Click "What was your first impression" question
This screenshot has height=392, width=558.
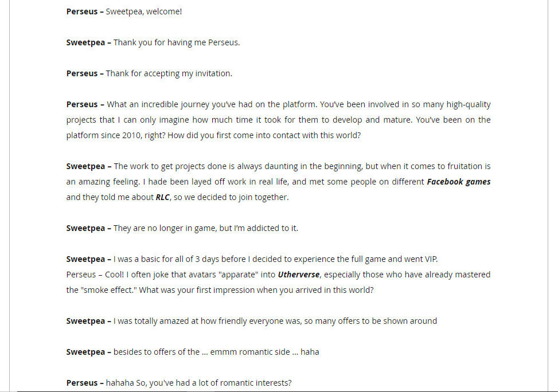tap(256, 290)
